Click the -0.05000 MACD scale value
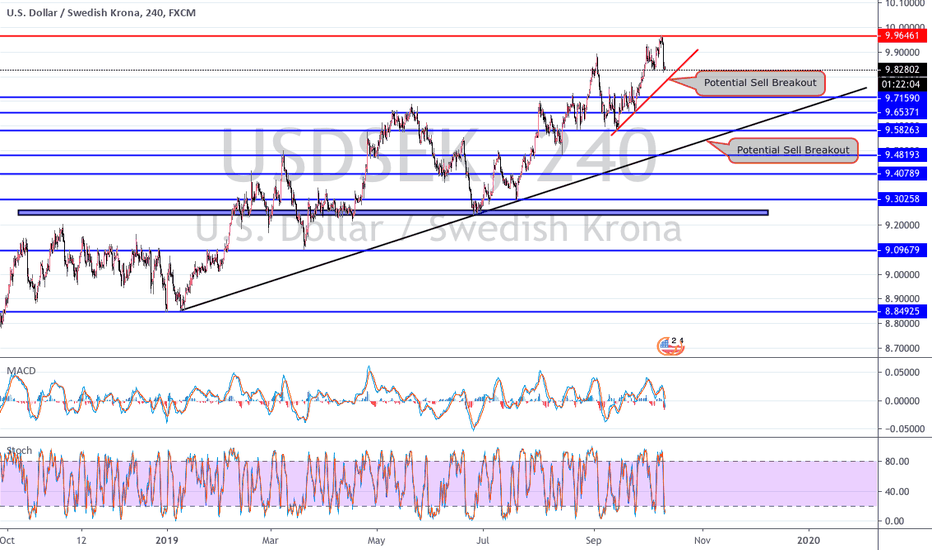The width and height of the screenshot is (932, 550). coord(903,429)
